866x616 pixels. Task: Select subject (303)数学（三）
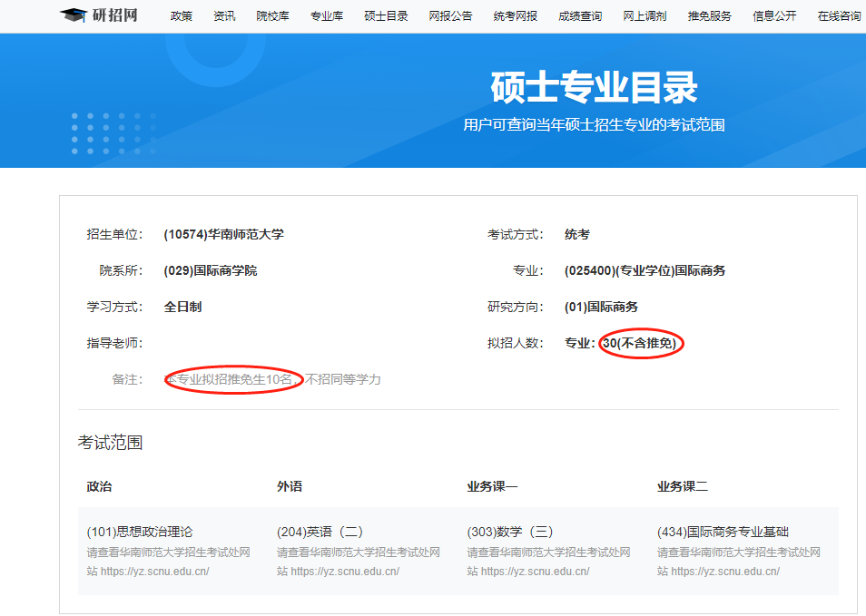(510, 532)
